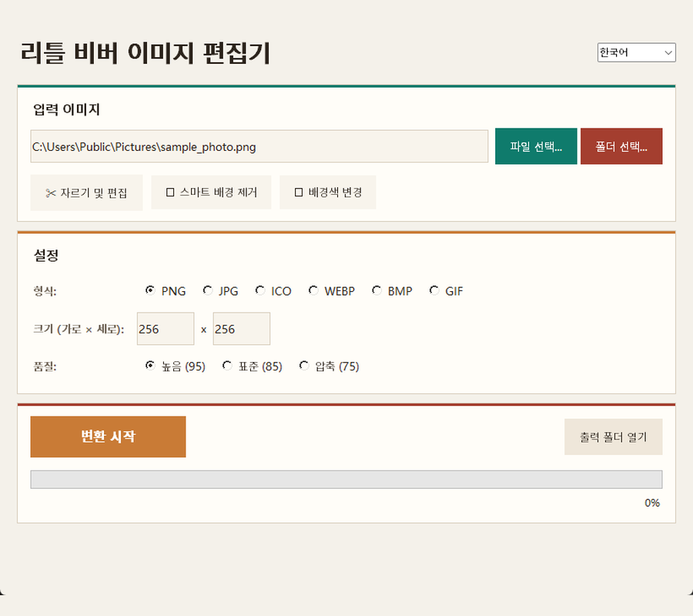Click the width size field
Screen dimensions: 693x616
point(166,329)
